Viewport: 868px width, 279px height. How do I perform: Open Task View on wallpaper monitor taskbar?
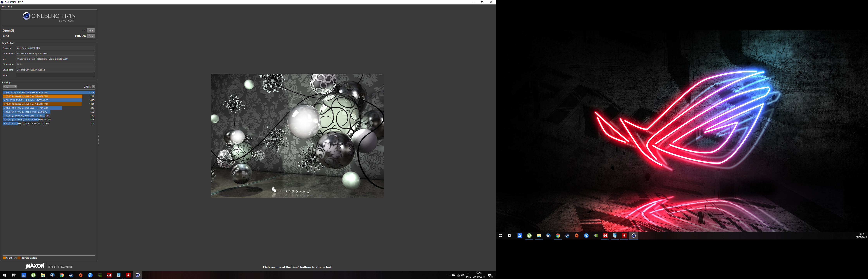coord(510,236)
